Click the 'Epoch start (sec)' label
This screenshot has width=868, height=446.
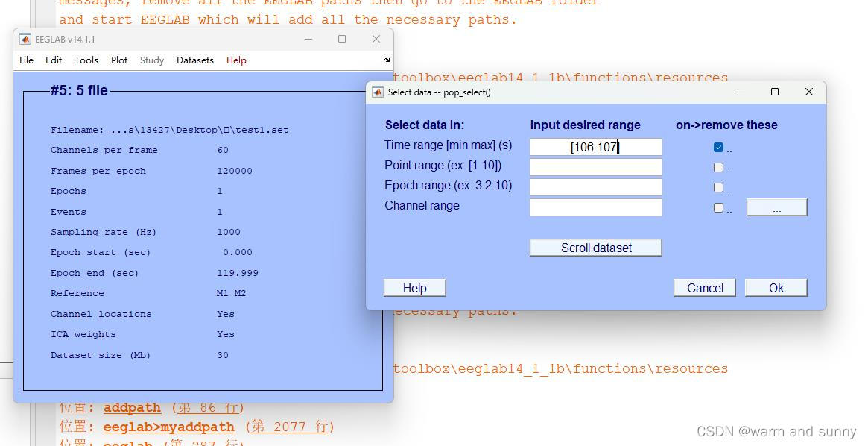[100, 253]
